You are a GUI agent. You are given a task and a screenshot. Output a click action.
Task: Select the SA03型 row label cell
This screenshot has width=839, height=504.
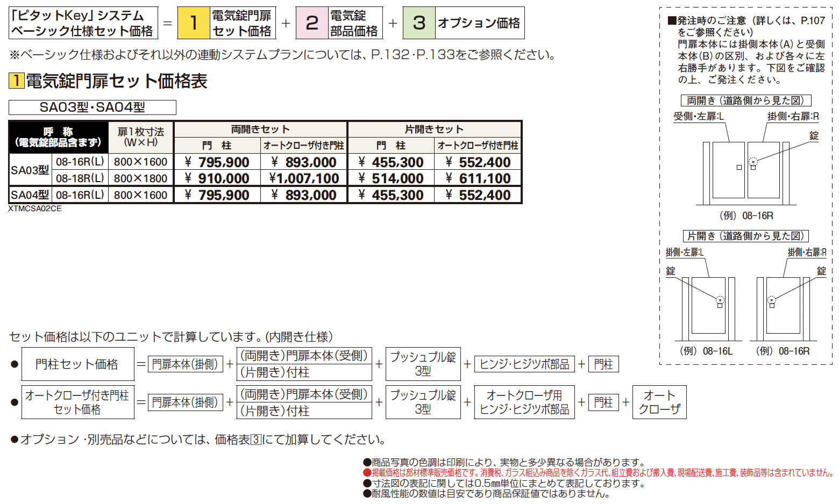(x=30, y=170)
